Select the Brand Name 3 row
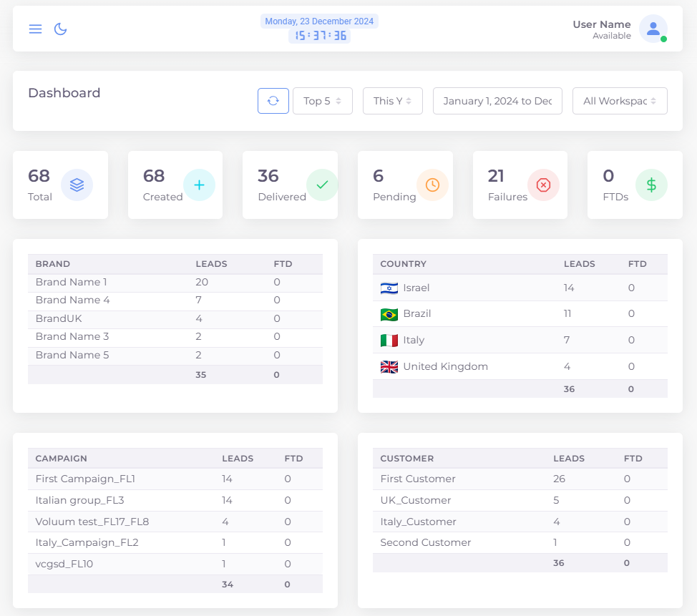The width and height of the screenshot is (697, 616). pos(175,337)
